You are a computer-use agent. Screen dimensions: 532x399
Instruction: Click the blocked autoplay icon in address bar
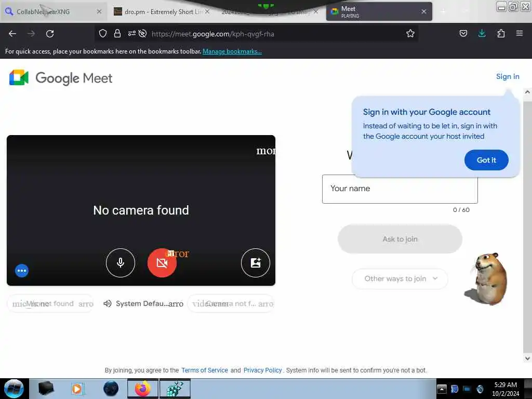tap(142, 33)
